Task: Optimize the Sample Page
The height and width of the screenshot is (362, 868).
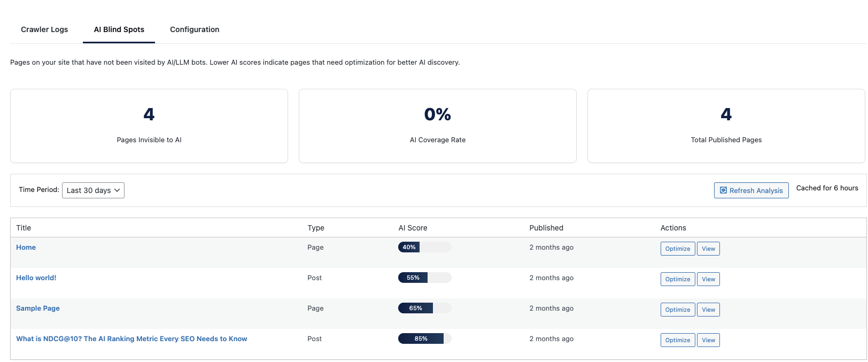Action: tap(677, 310)
